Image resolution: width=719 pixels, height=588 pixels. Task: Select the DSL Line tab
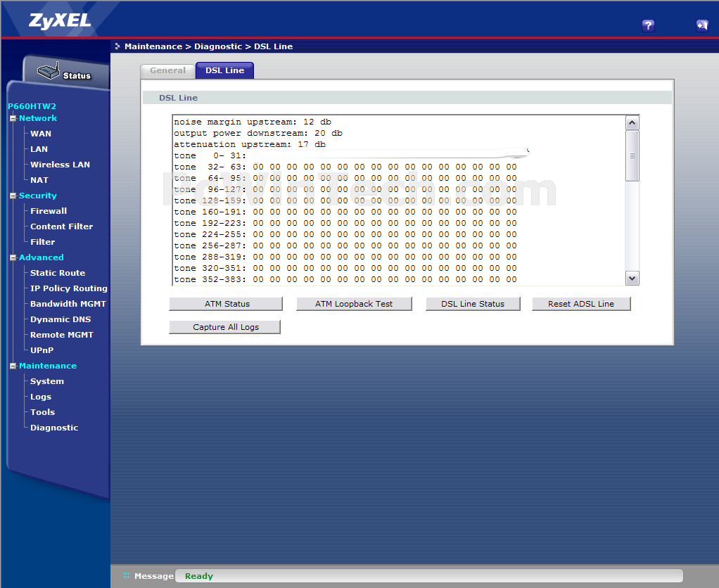(x=224, y=70)
